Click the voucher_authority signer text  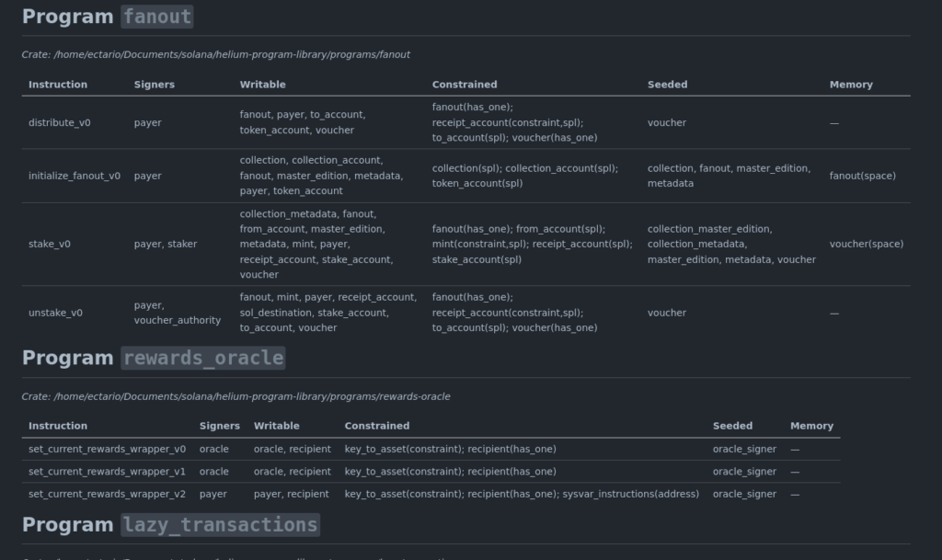click(x=178, y=320)
